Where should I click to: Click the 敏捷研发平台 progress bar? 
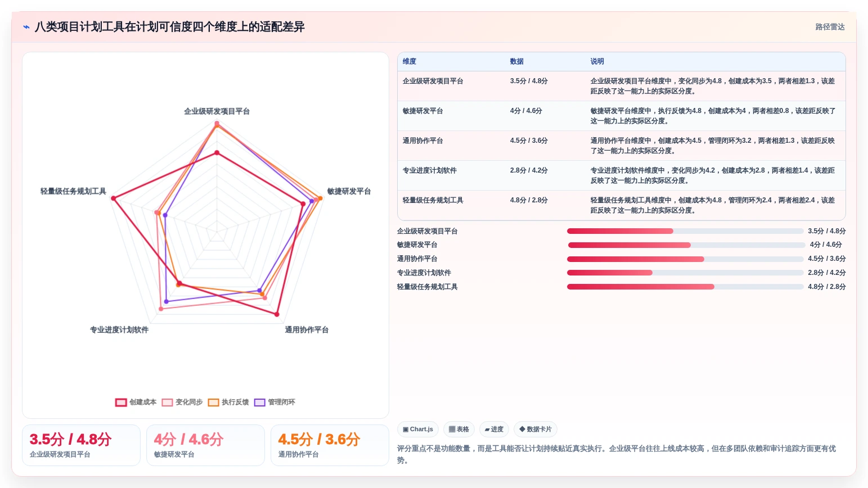point(687,245)
